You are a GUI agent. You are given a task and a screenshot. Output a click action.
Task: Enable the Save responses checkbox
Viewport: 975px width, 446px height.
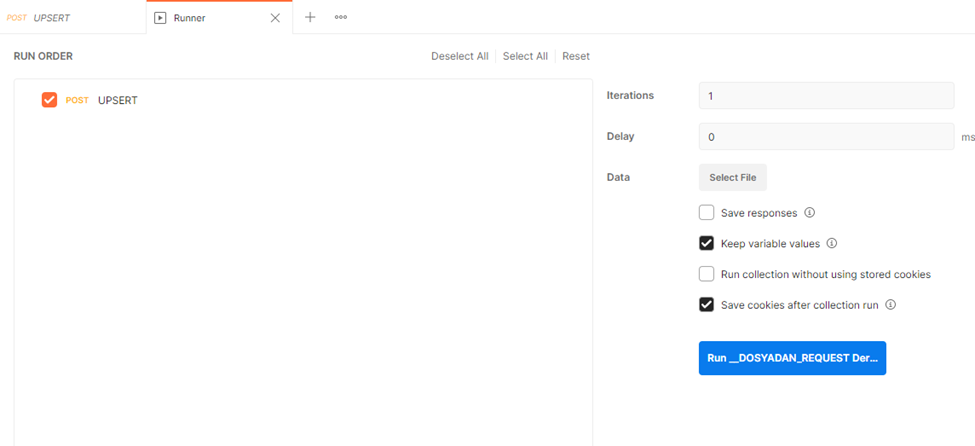(706, 213)
